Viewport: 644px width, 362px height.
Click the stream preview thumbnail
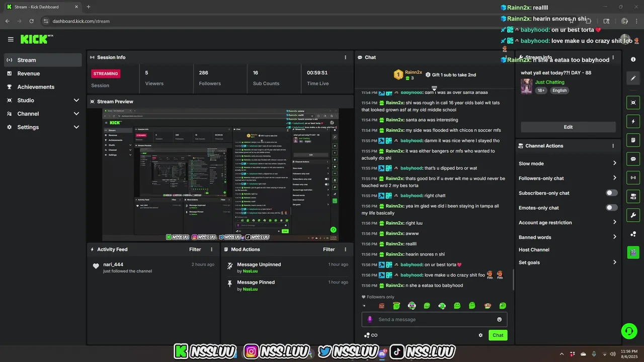coord(220,174)
